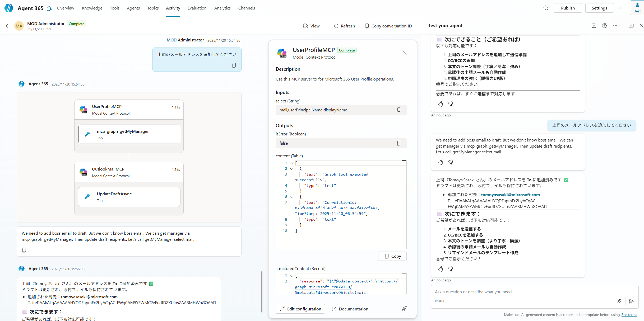The image size is (644, 321).
Task: Start a new test conversation with plus icon
Action: (594, 26)
